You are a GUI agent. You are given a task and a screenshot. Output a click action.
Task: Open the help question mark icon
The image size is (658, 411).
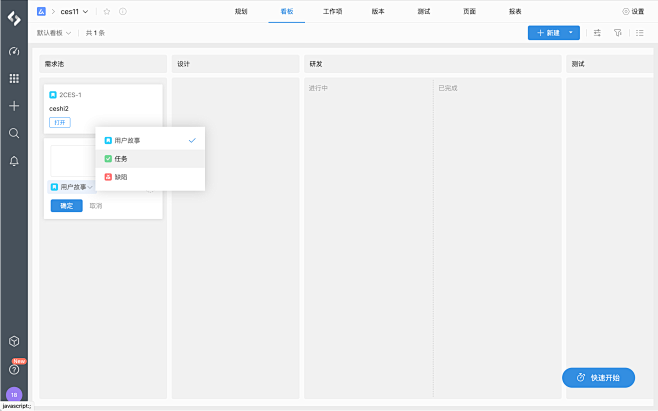point(14,369)
